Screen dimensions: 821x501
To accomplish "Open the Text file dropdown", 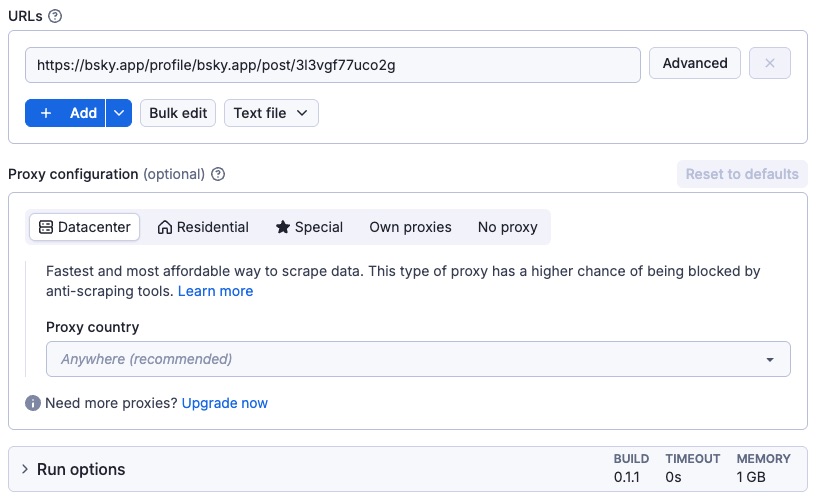I will (x=271, y=113).
